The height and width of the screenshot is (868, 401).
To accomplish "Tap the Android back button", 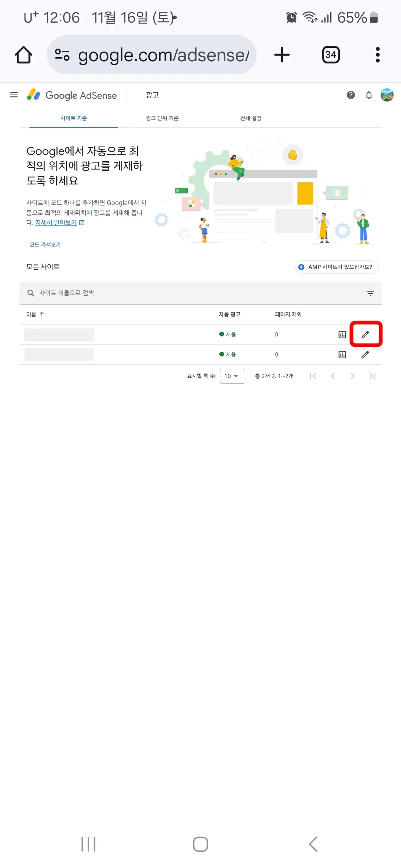I will [x=313, y=844].
